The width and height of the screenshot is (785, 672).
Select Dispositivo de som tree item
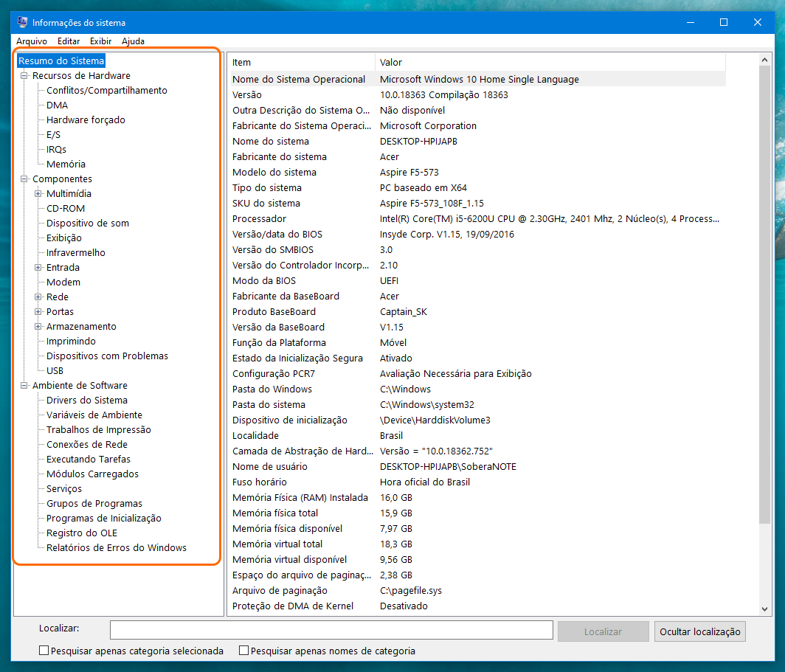click(88, 224)
